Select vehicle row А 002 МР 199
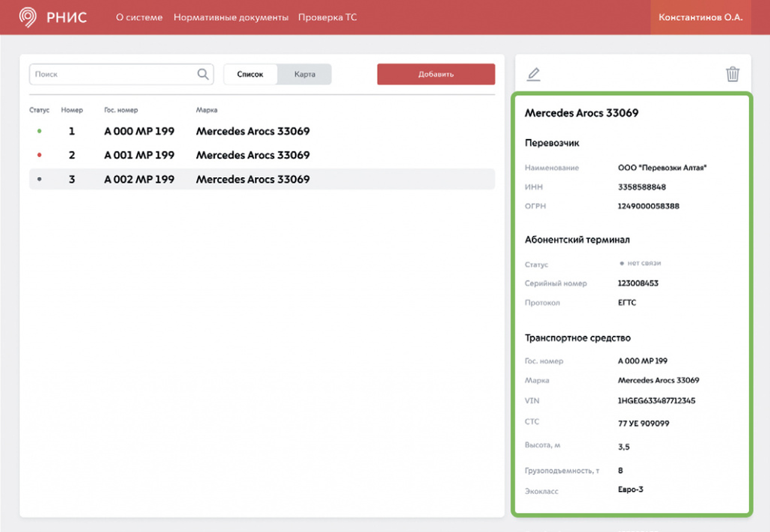The width and height of the screenshot is (770, 532). click(x=262, y=179)
